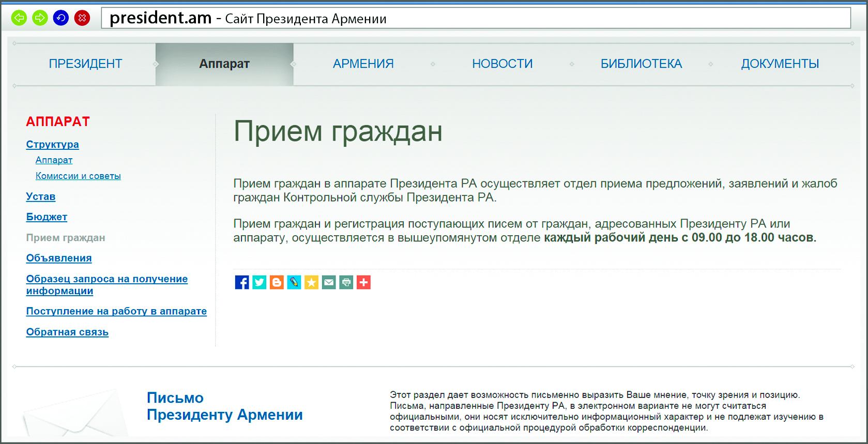Add page to favorites star icon
Viewport: 868px width, 444px height.
pyautogui.click(x=311, y=282)
